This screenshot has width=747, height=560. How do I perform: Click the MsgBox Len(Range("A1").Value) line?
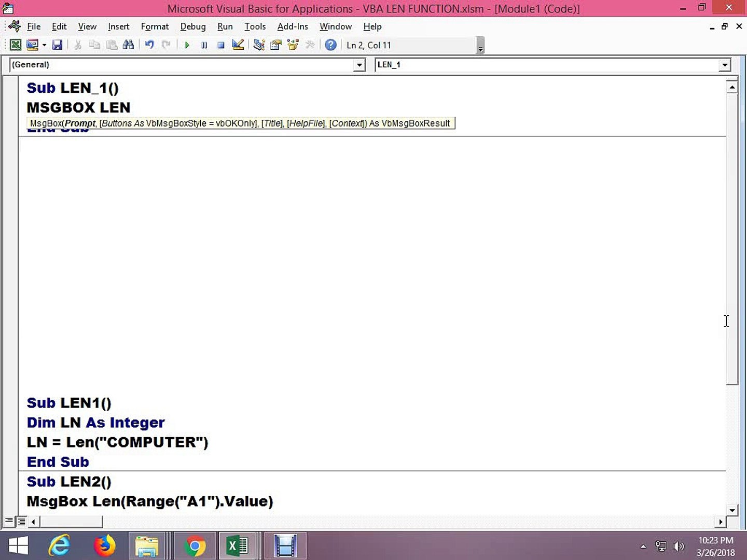click(150, 502)
